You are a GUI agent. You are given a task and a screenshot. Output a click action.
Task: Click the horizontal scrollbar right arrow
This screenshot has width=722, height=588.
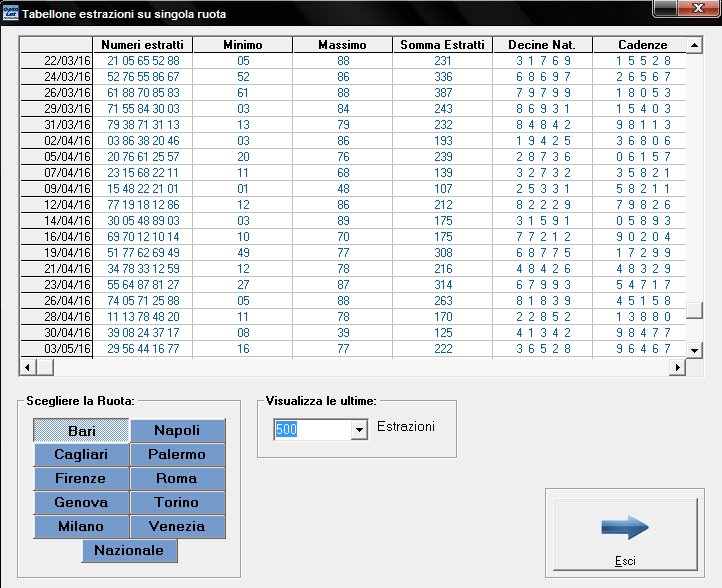click(677, 367)
